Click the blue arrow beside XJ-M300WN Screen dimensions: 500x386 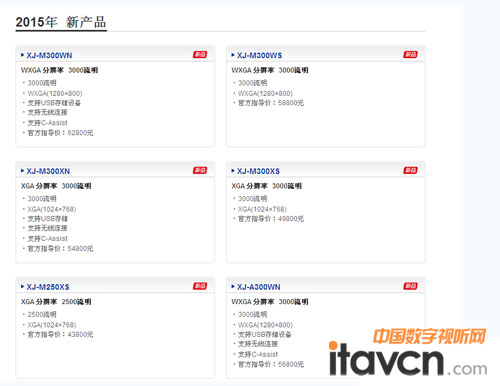(22, 55)
